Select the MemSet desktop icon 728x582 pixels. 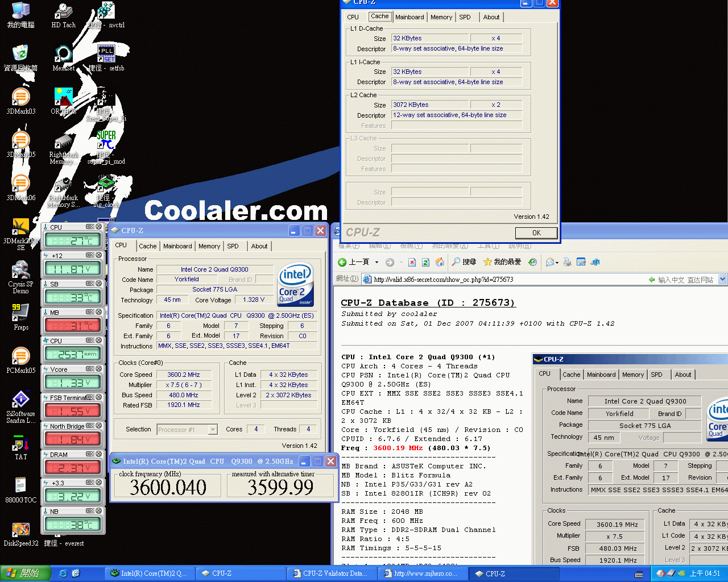63,58
